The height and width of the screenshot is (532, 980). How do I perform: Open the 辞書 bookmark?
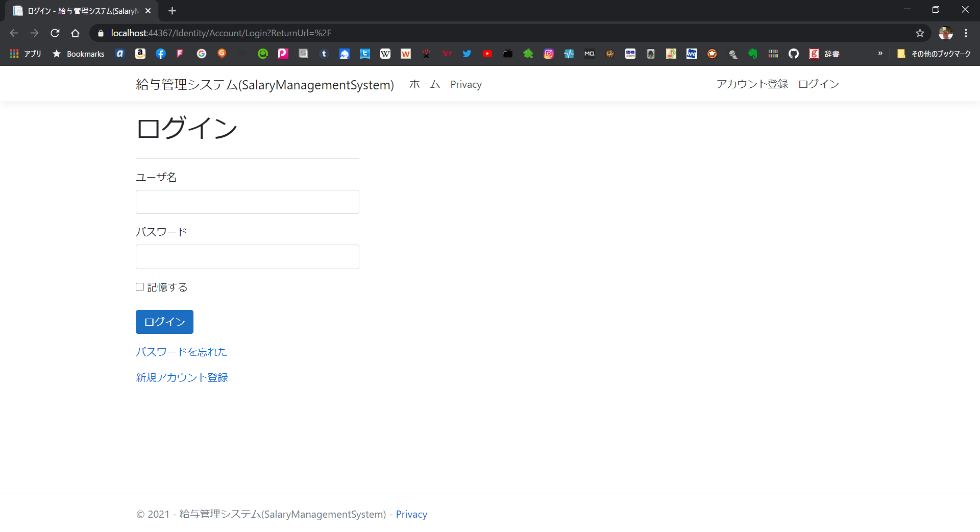click(x=824, y=54)
